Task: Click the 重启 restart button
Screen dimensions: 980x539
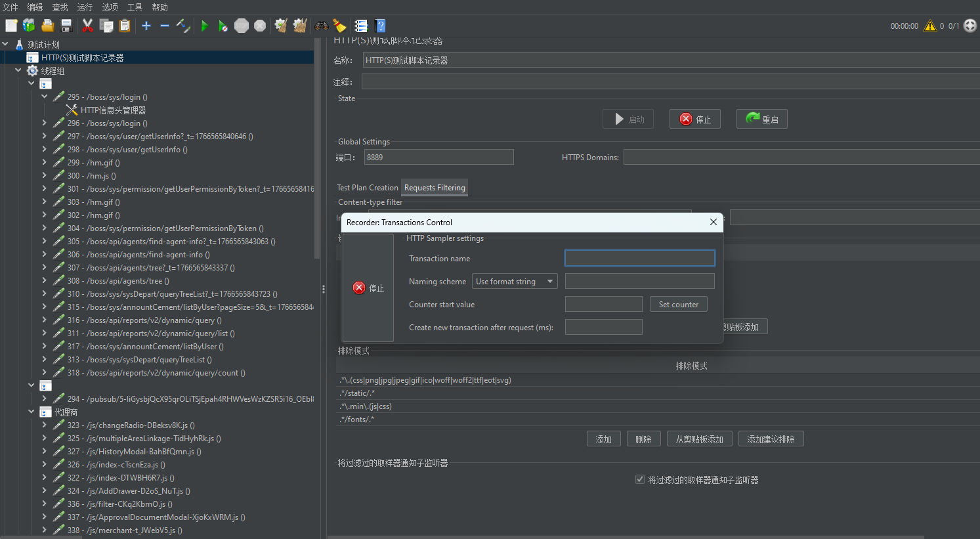Action: tap(761, 119)
